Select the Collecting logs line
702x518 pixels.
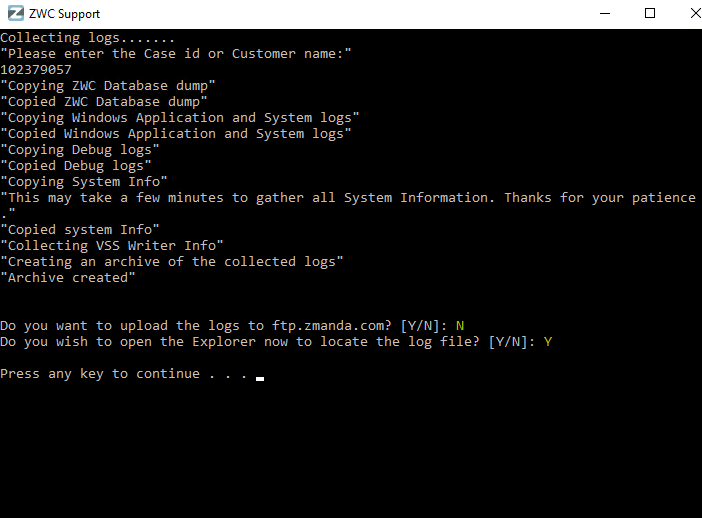coord(87,38)
